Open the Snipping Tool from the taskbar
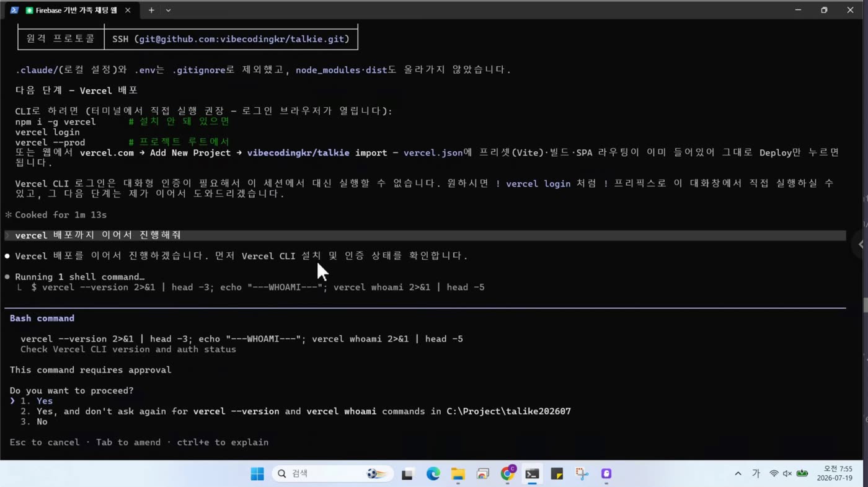The width and height of the screenshot is (868, 487). 582,474
